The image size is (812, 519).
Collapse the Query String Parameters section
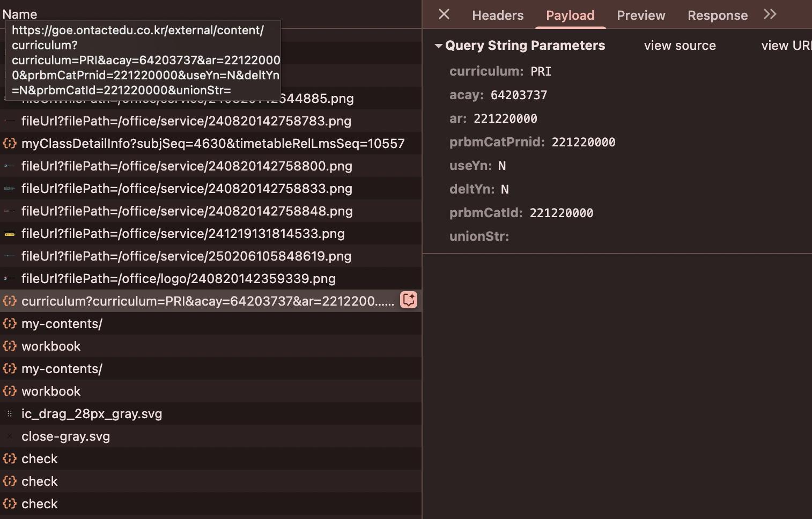click(439, 46)
